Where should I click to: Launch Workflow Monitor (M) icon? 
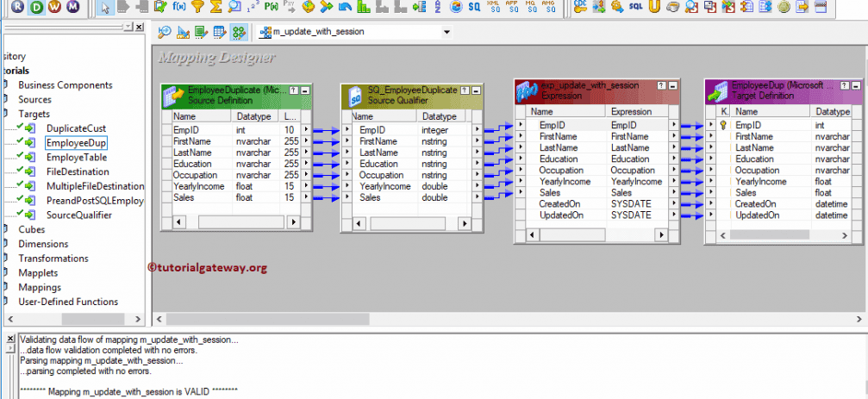[x=72, y=7]
